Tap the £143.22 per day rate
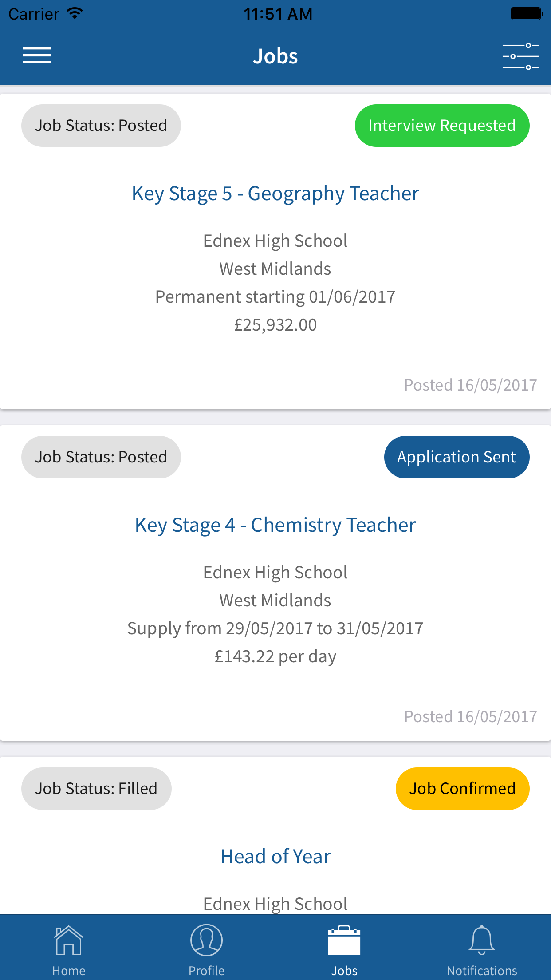551x980 pixels. tap(275, 656)
